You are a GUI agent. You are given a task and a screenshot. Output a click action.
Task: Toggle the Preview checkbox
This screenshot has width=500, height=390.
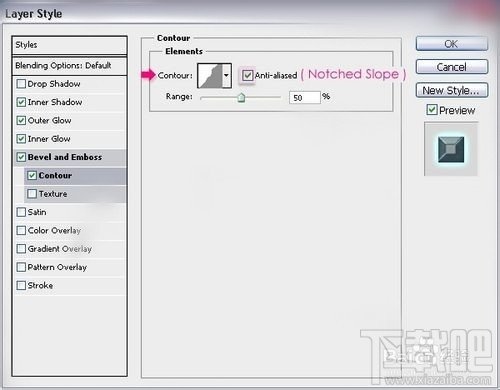(x=432, y=109)
